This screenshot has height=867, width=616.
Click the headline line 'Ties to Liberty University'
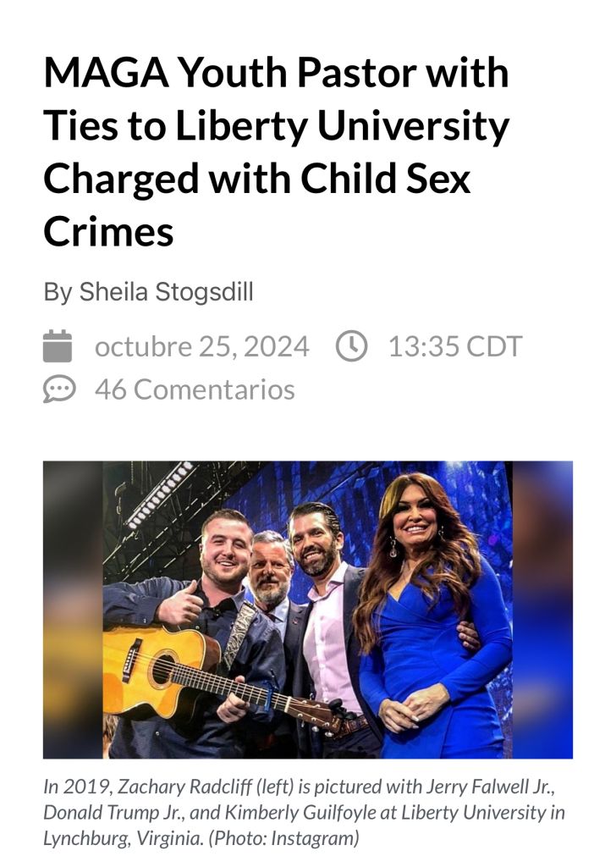(276, 126)
